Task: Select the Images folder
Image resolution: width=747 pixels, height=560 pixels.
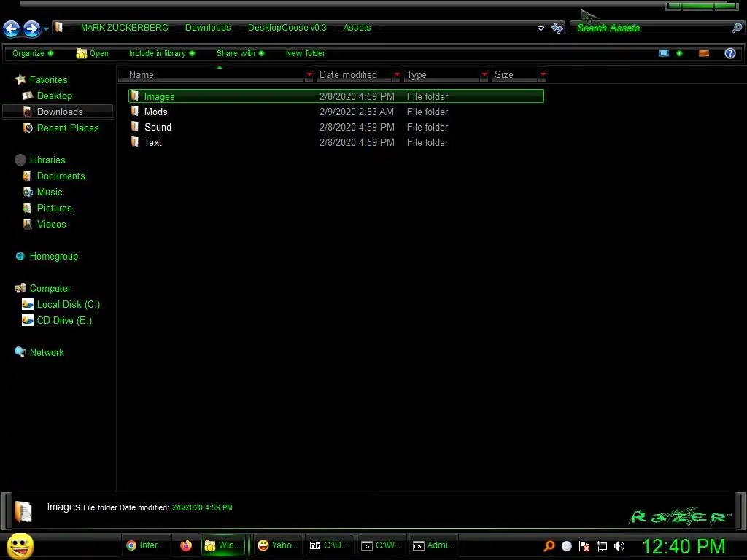Action: 336,96
